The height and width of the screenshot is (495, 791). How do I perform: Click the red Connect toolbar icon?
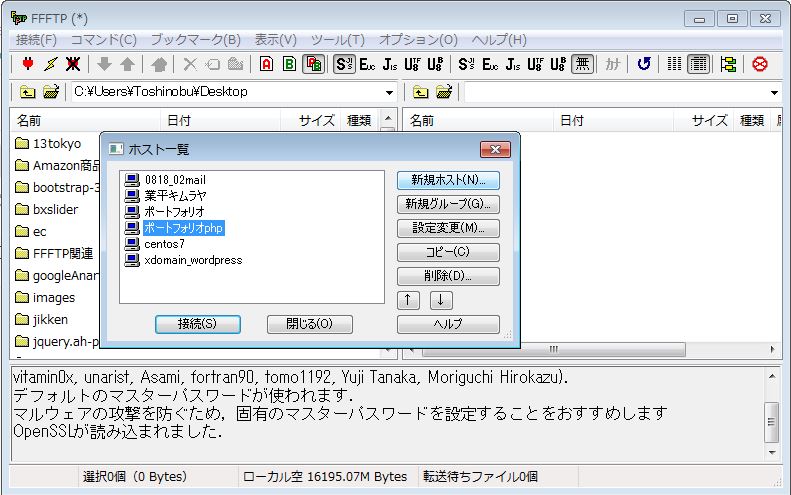(28, 64)
